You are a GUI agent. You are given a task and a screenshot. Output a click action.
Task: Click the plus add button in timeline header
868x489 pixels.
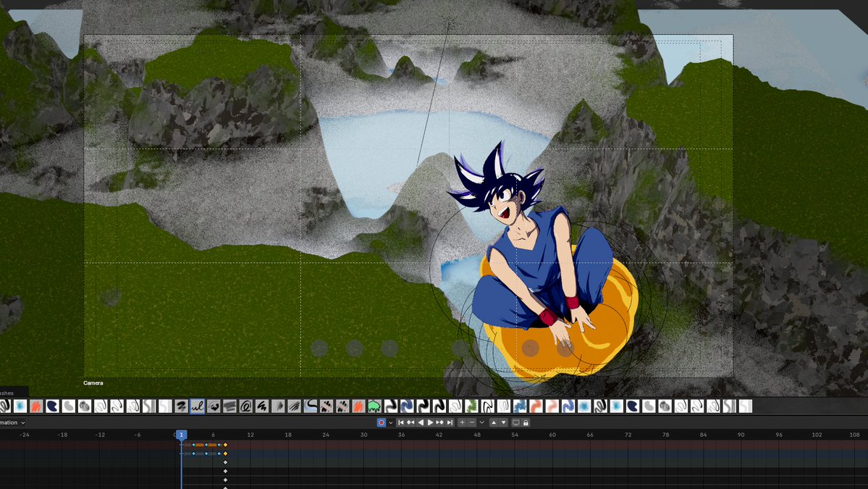click(462, 422)
